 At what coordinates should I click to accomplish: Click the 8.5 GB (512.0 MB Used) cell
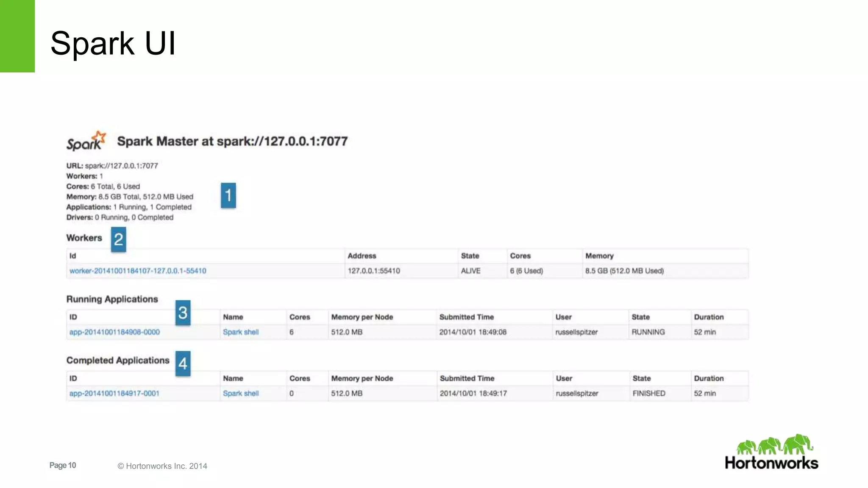pos(625,271)
